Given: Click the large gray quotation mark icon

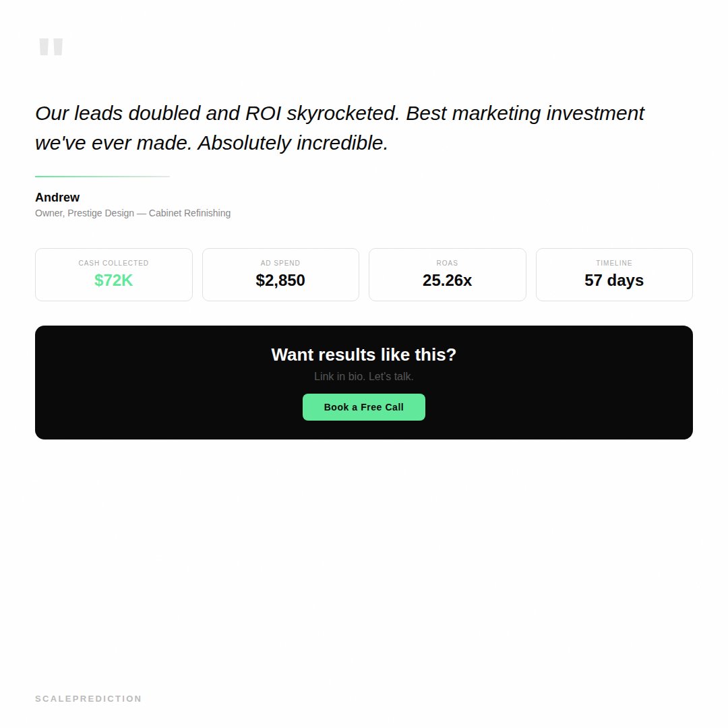Looking at the screenshot, I should [x=51, y=47].
